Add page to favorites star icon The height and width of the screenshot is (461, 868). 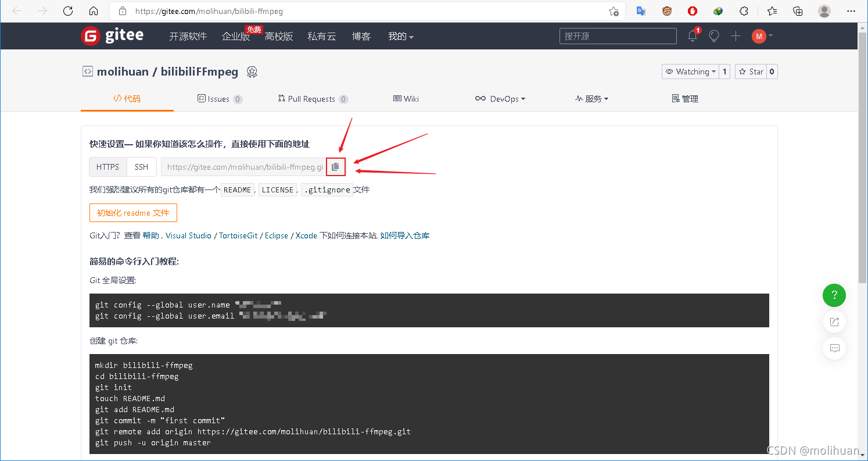(x=614, y=11)
